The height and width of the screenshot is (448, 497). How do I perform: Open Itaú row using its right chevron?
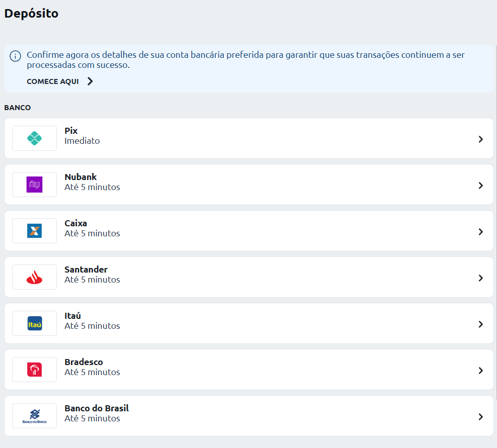(480, 324)
